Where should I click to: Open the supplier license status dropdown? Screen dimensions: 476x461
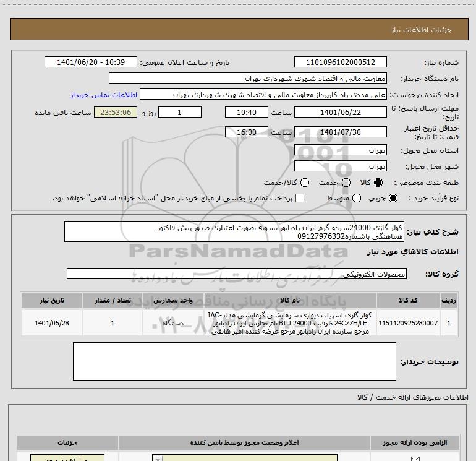tap(245, 459)
